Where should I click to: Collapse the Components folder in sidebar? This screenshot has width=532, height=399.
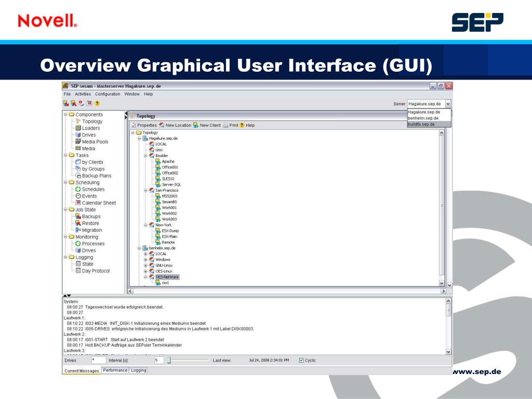65,114
